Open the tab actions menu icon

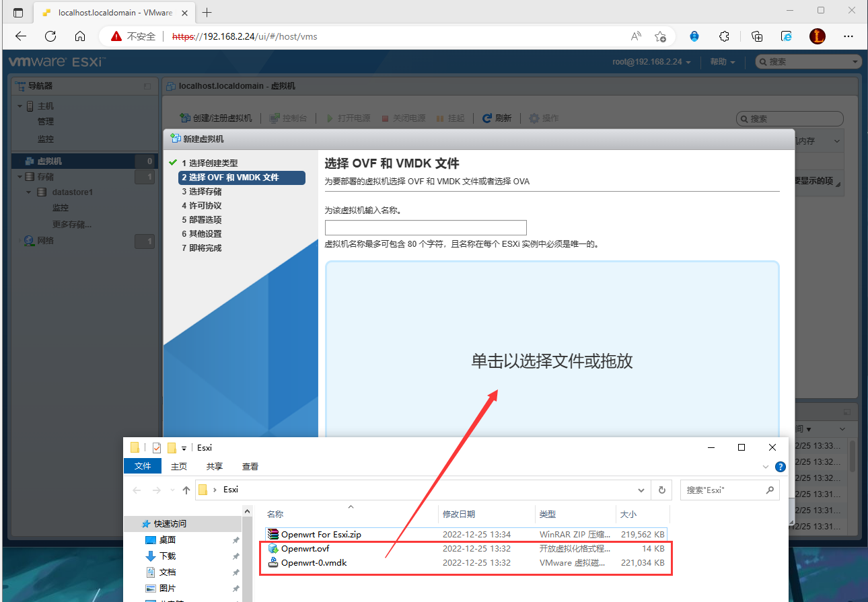click(x=18, y=13)
